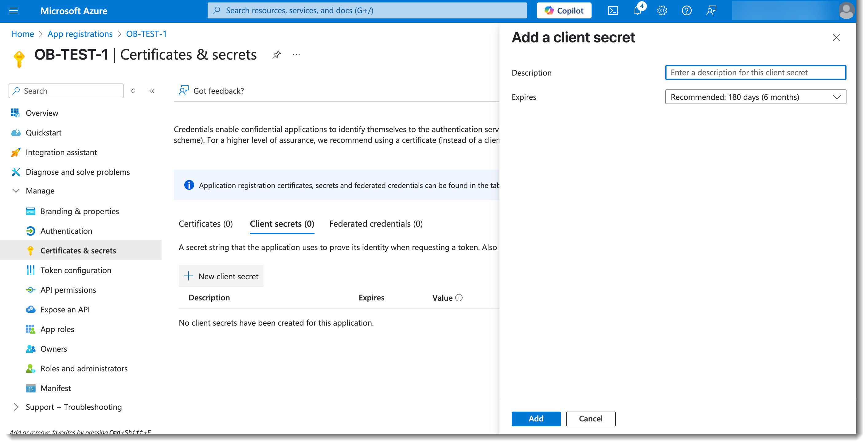Click the Add button

coord(536,418)
